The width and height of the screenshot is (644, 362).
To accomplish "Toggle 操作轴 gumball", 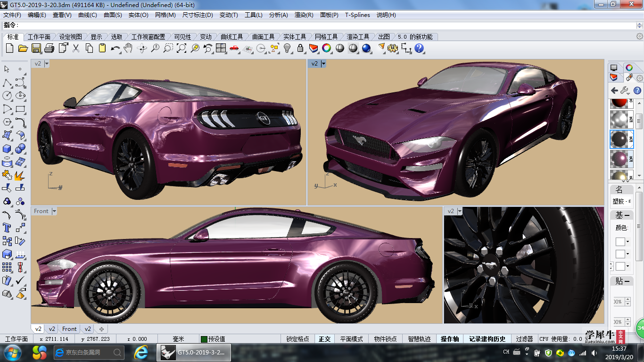I will (x=450, y=339).
